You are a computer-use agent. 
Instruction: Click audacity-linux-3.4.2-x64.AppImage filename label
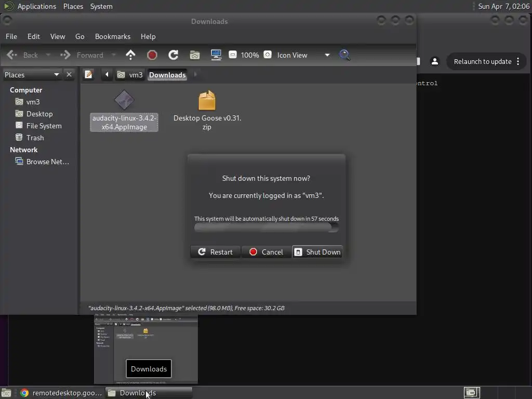[124, 123]
